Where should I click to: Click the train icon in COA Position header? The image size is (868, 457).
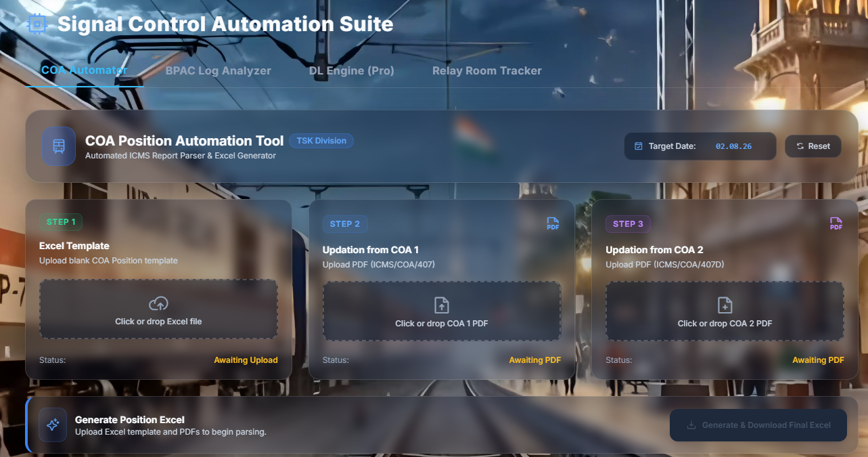click(x=59, y=146)
